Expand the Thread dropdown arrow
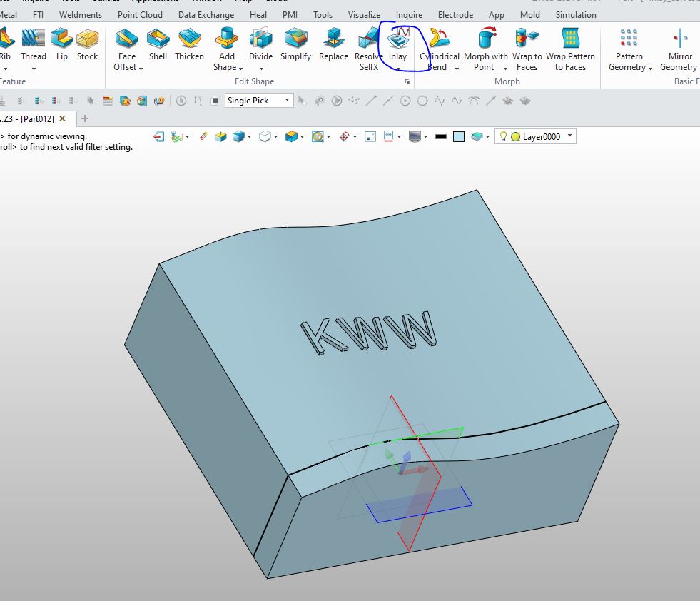This screenshot has width=700, height=601. coord(34,69)
